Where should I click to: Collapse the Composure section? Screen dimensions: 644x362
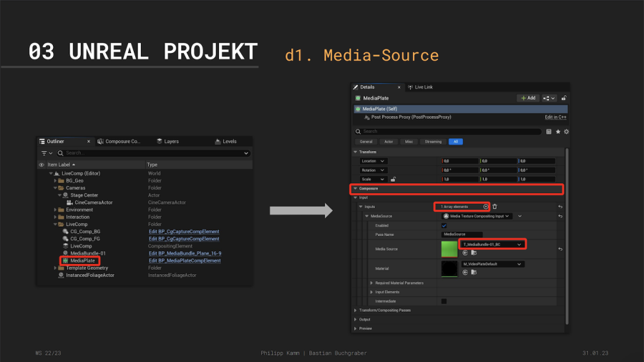(355, 189)
